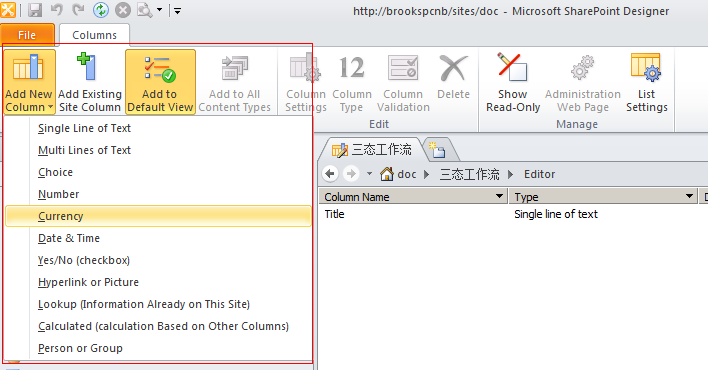Switch to the Columns ribbon tab
The image size is (708, 370).
coord(94,35)
